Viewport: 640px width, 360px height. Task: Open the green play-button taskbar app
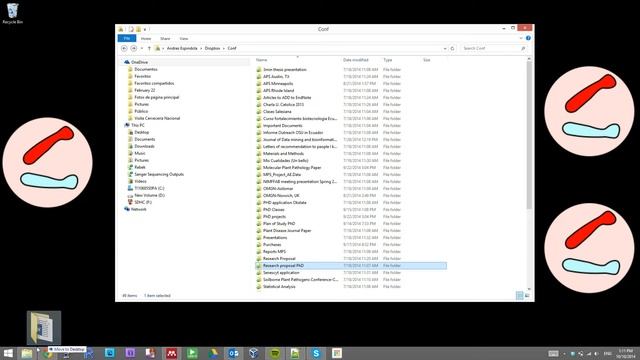[x=192, y=353]
